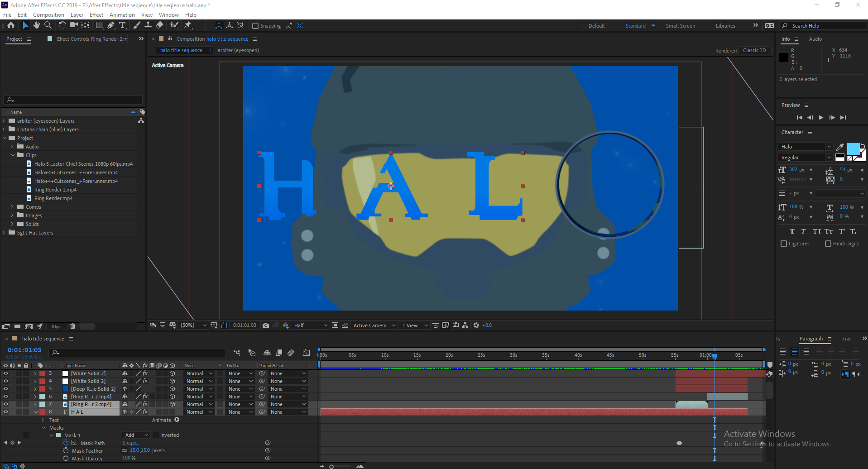This screenshot has height=469, width=868.
Task: Select the Selection tool in the toolbar
Action: click(25, 25)
